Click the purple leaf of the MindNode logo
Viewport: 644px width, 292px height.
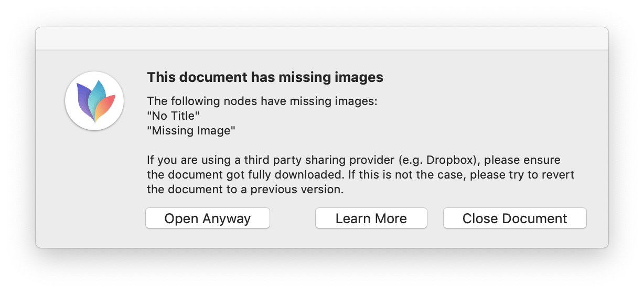(83, 100)
